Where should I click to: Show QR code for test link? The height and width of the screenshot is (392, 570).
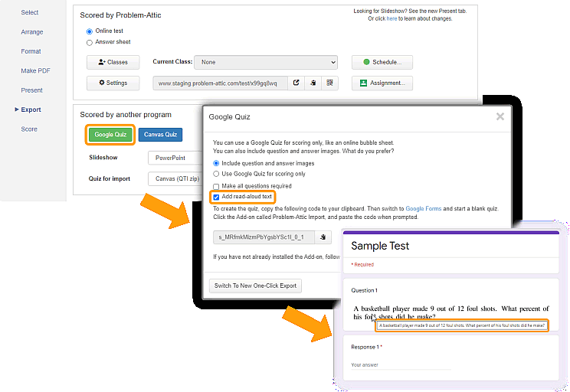(329, 83)
